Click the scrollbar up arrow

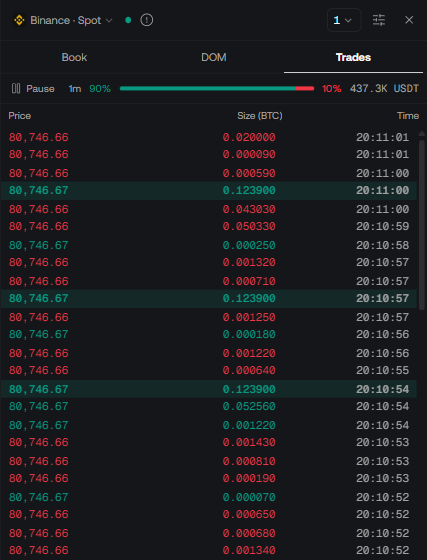422,134
